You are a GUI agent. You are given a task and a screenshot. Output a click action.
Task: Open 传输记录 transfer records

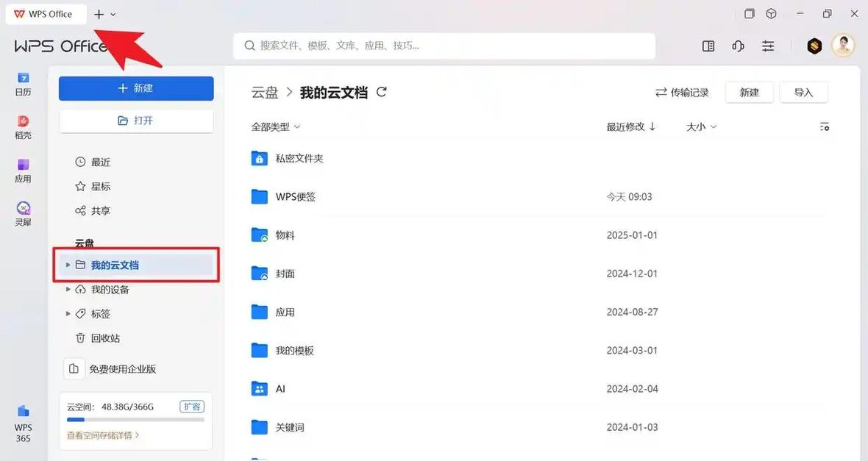[x=682, y=93]
